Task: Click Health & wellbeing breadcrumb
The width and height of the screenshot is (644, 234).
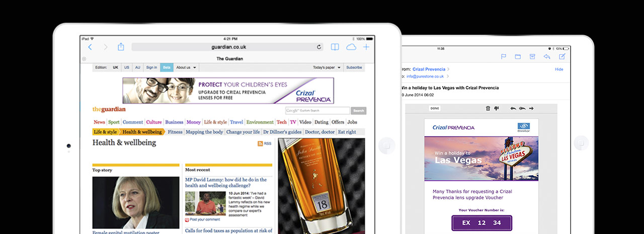Action: [x=143, y=132]
